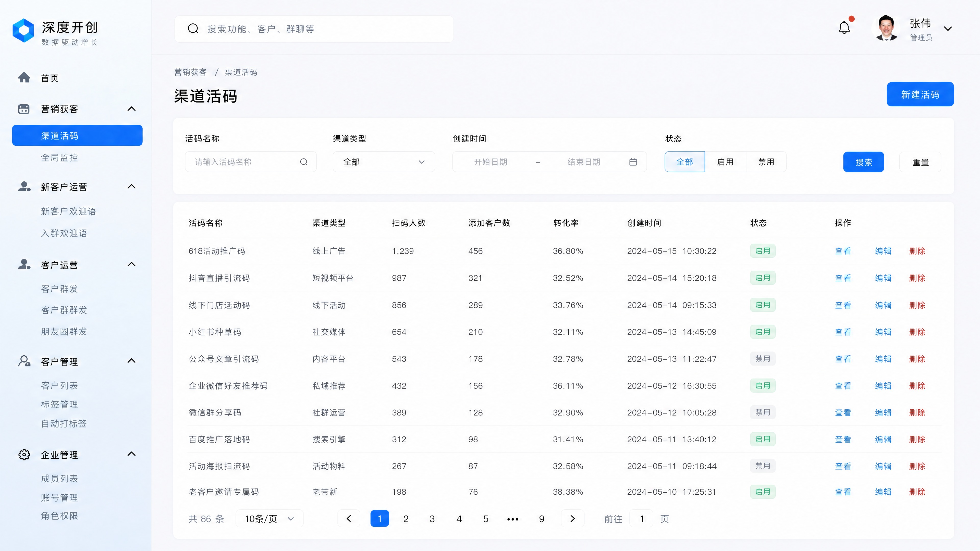
Task: Click the 深度开创 logo
Action: [x=23, y=30]
